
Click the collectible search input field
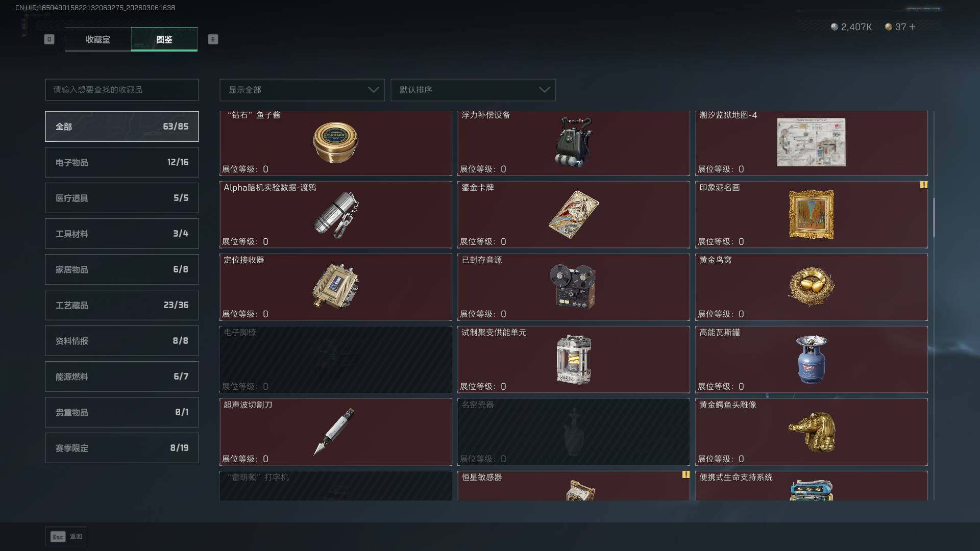coord(122,90)
